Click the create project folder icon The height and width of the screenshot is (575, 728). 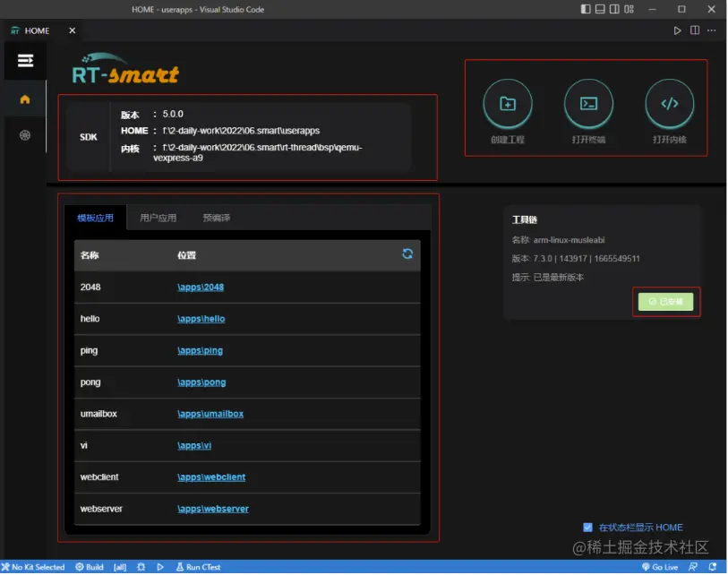(508, 104)
